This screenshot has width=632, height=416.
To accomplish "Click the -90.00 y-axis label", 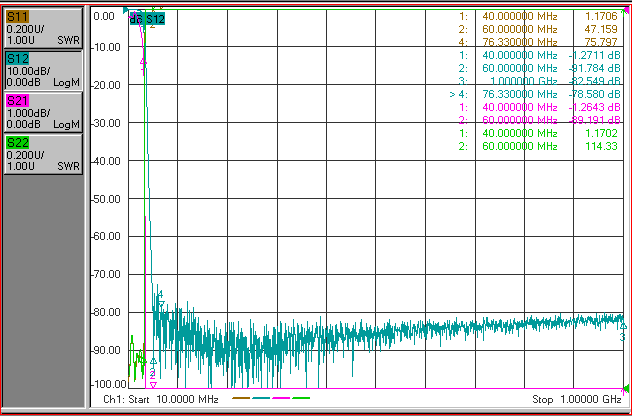I will coord(106,349).
